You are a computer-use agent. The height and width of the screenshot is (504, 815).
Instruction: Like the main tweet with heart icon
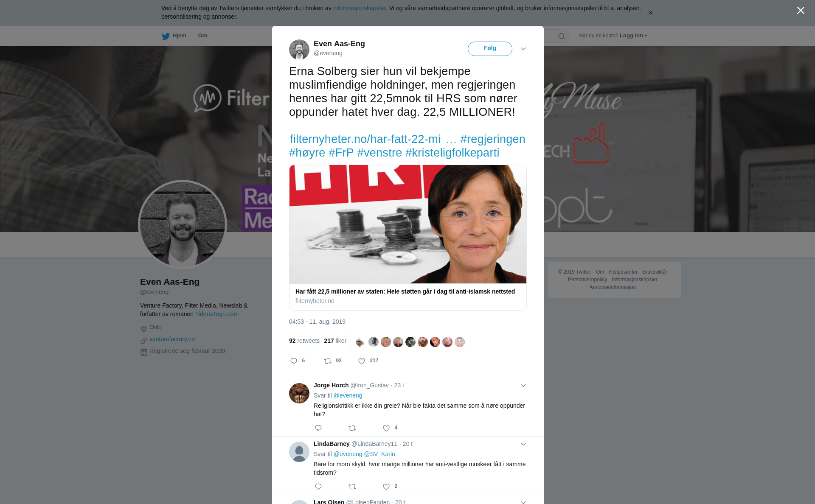362,361
